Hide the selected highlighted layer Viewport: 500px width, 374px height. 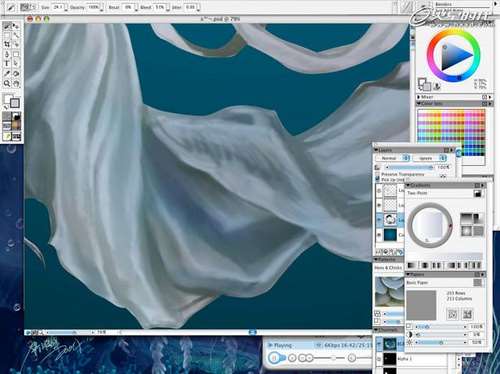click(x=379, y=220)
